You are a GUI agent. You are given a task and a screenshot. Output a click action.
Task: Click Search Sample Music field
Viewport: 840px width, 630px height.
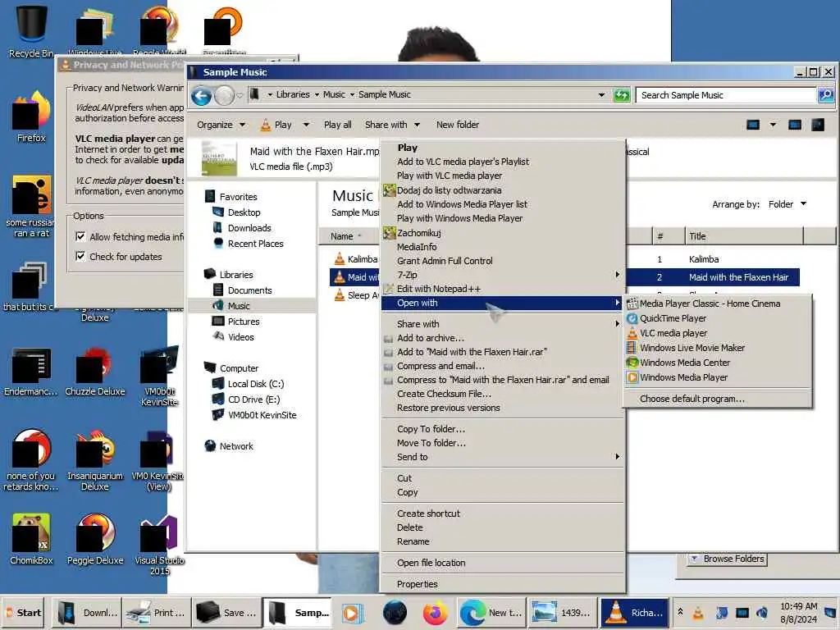726,95
